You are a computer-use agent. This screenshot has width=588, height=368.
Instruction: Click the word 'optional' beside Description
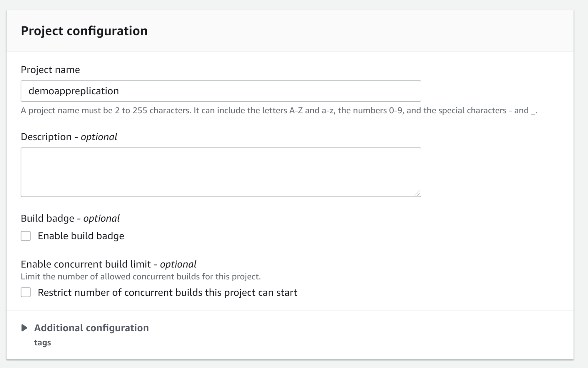click(x=99, y=137)
